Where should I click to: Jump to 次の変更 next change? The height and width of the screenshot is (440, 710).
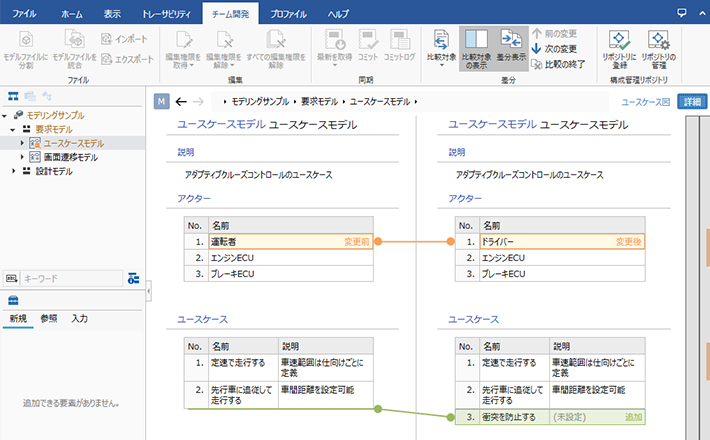(554, 49)
